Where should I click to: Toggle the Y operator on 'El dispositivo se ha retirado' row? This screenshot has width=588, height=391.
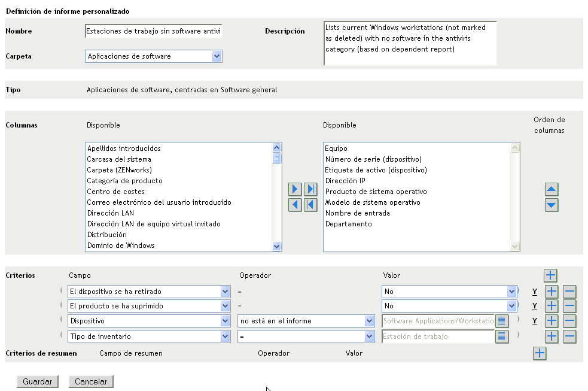(x=535, y=292)
